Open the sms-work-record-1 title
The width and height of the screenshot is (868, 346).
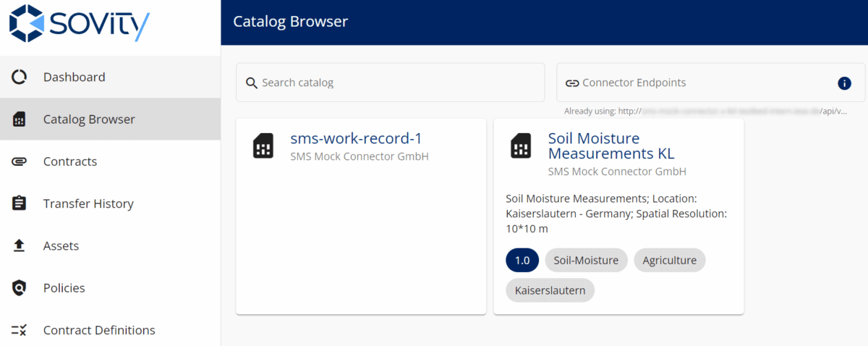click(x=356, y=138)
